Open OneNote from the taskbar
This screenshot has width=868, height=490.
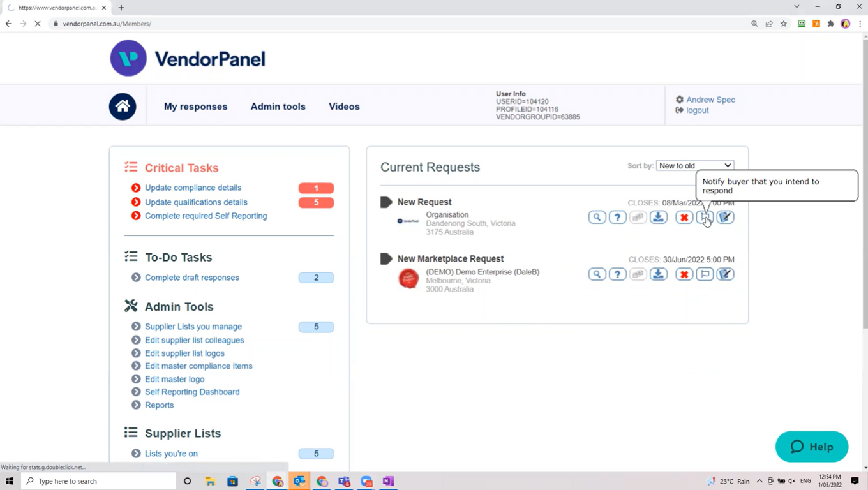[388, 481]
